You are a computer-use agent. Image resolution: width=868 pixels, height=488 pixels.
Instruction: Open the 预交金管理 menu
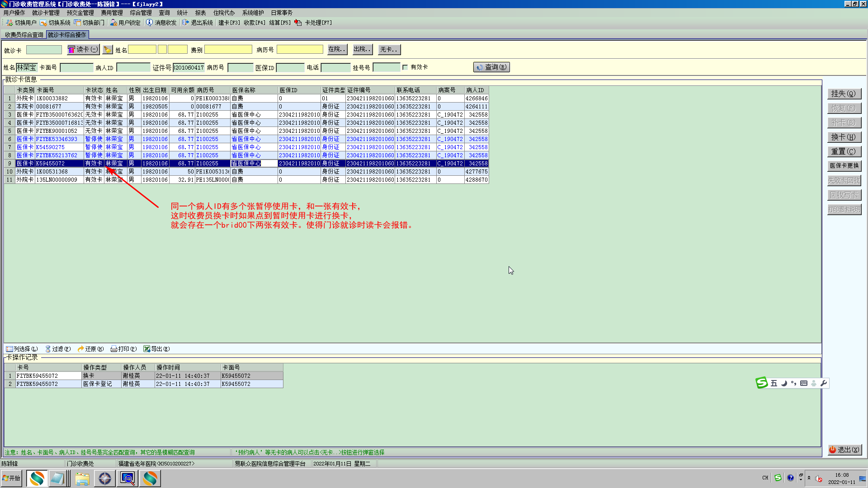tap(80, 13)
